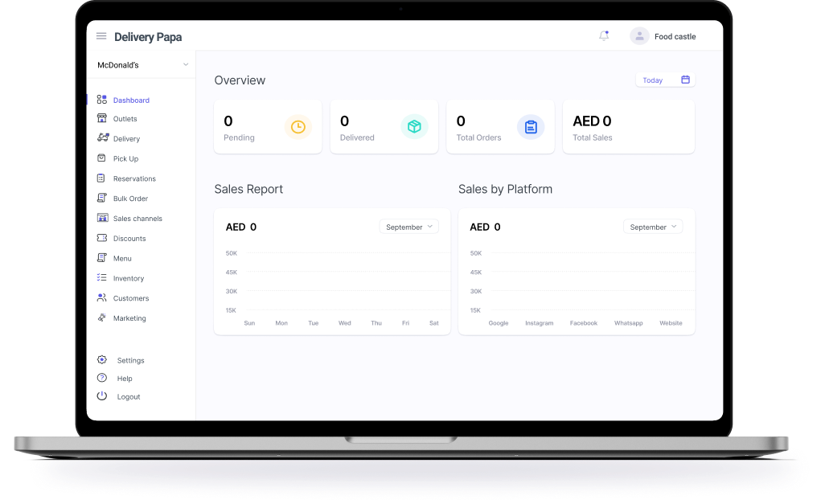The height and width of the screenshot is (504, 821).
Task: Click the Total Orders clipboard icon
Action: click(531, 127)
